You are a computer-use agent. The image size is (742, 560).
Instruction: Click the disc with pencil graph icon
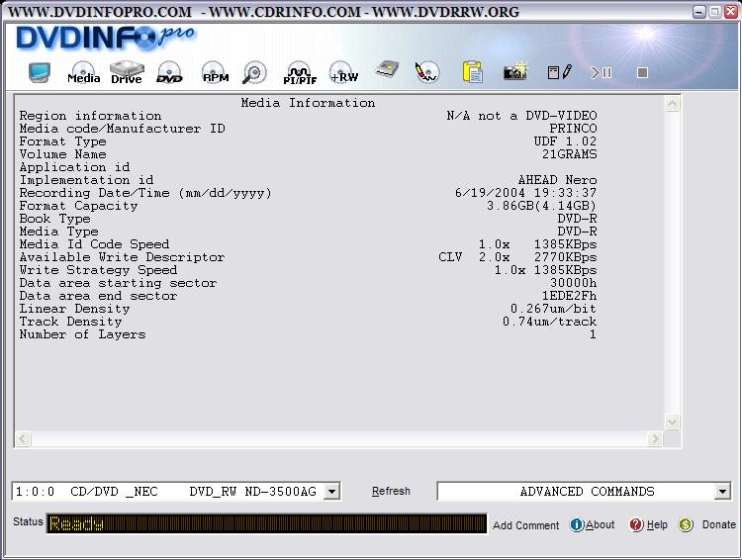click(426, 72)
